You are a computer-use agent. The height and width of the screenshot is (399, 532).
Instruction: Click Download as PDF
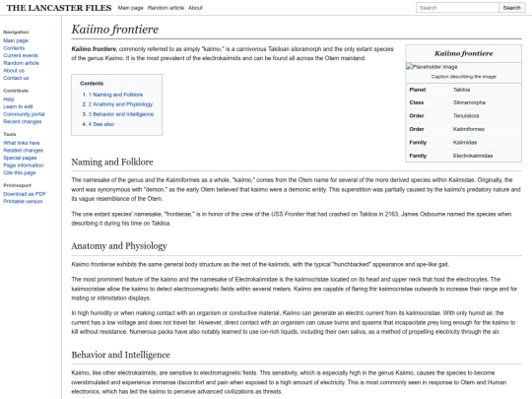point(25,194)
